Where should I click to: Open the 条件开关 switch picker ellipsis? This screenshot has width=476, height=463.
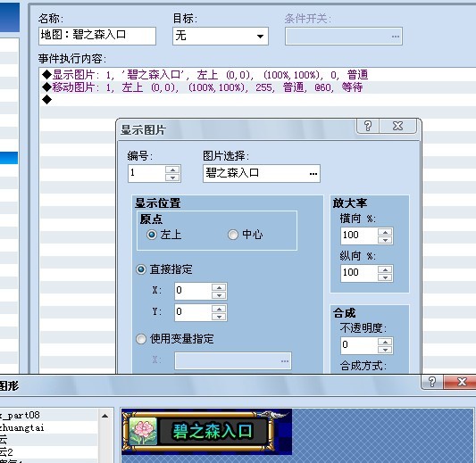[396, 37]
